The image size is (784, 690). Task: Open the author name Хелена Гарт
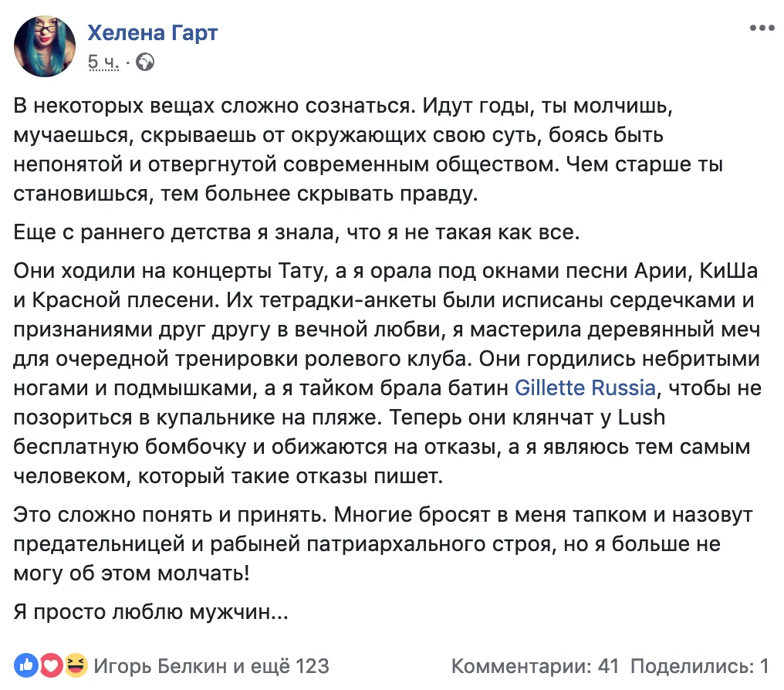tap(152, 32)
